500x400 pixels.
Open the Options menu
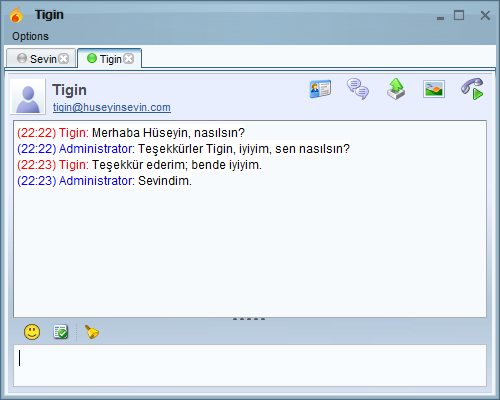click(x=30, y=36)
